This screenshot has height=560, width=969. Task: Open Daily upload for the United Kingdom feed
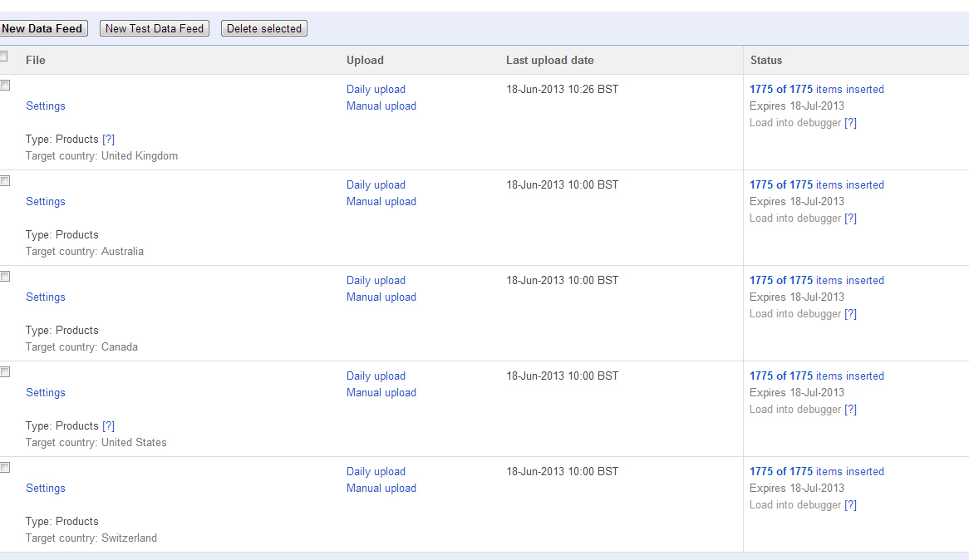click(x=376, y=90)
